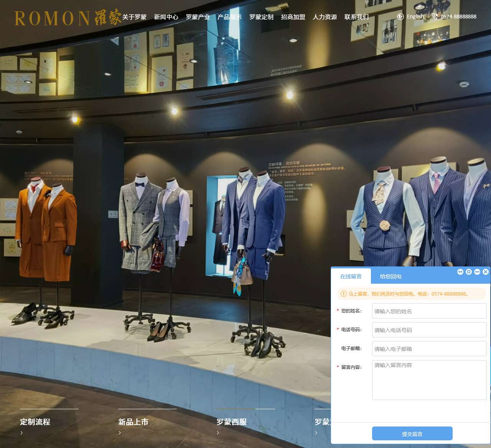Click the phone handset icon in header
The height and width of the screenshot is (448, 491).
click(x=435, y=17)
